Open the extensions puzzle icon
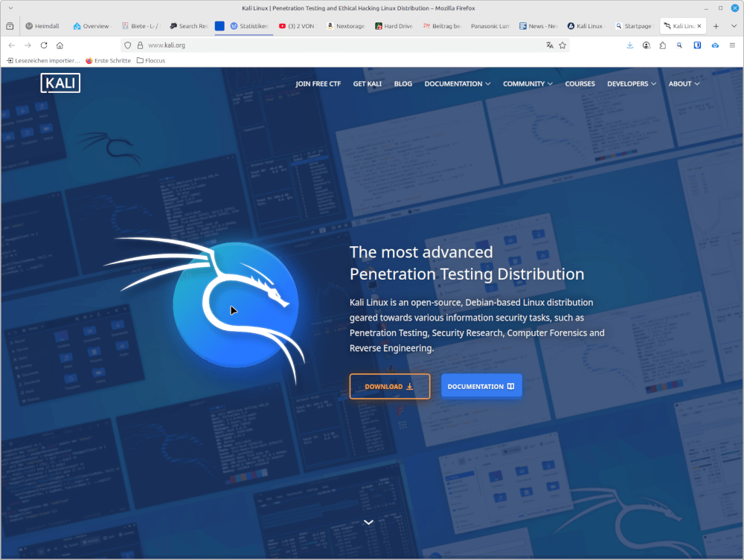Viewport: 744px width, 560px height. (x=662, y=45)
